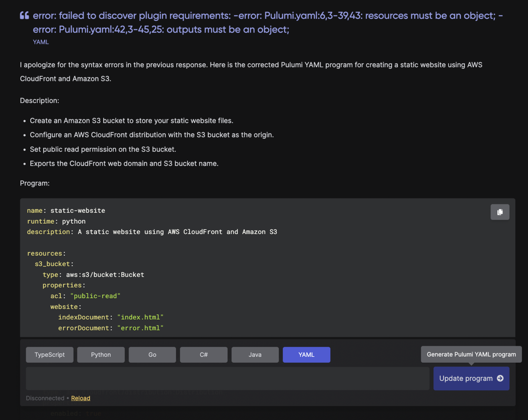This screenshot has height=420, width=528.
Task: Click the Generate Pulumi YAML program label
Action: (471, 354)
